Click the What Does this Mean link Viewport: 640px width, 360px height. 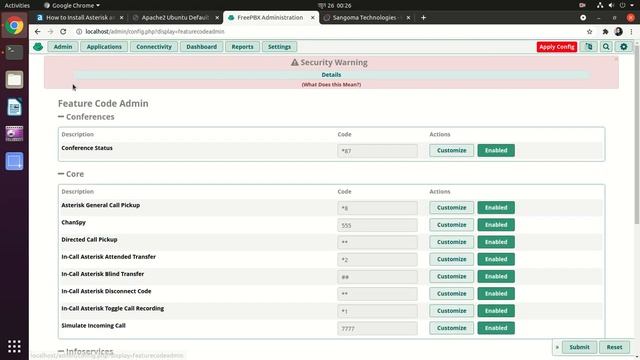[331, 84]
